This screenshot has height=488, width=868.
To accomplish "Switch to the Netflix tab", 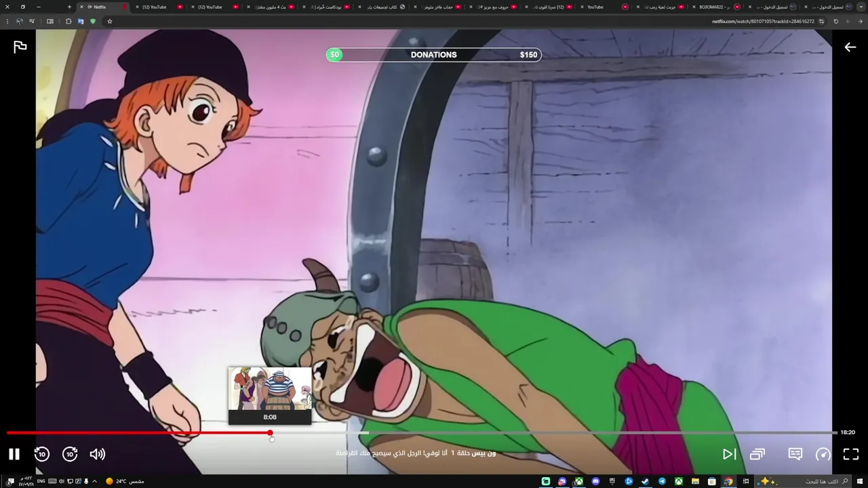I will pos(102,7).
